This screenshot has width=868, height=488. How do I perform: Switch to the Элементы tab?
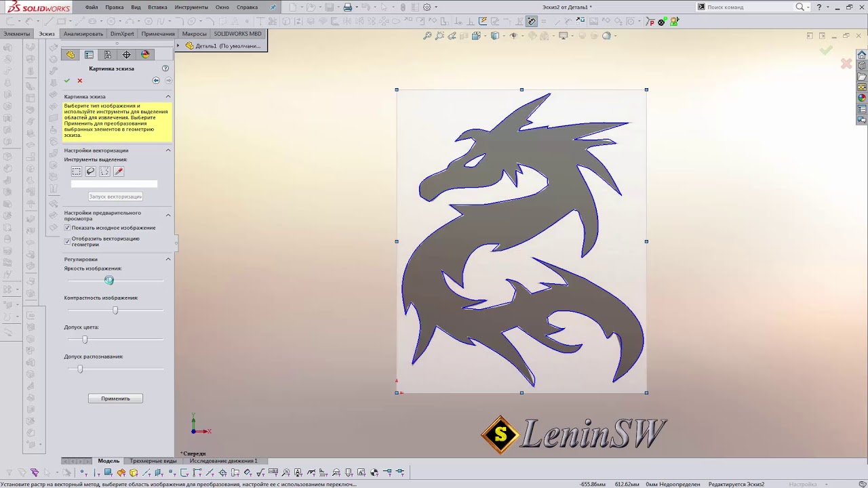point(17,34)
